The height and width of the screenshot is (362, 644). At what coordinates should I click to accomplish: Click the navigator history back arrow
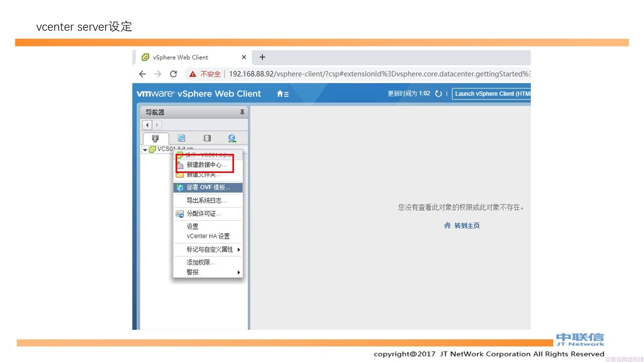[147, 125]
